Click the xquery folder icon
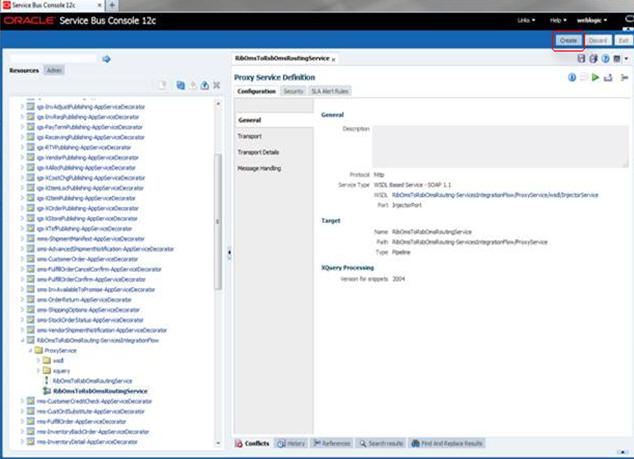634x459 pixels. click(x=47, y=370)
